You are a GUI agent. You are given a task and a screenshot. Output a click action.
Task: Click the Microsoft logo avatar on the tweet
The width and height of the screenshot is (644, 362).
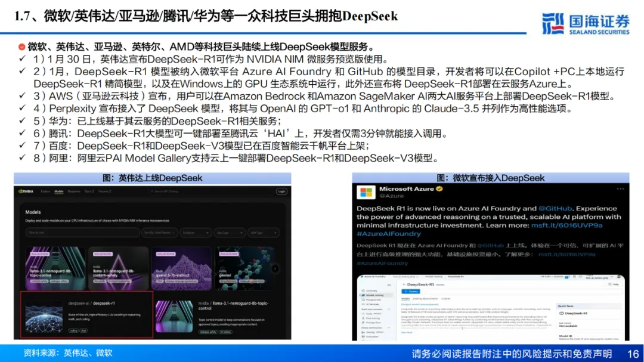(x=366, y=192)
